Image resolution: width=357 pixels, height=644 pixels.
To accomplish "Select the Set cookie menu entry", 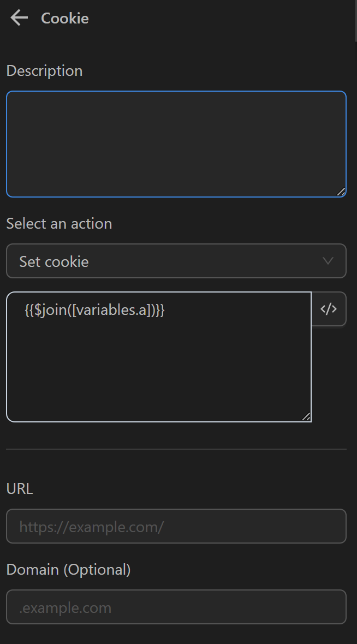I will pyautogui.click(x=53, y=261).
